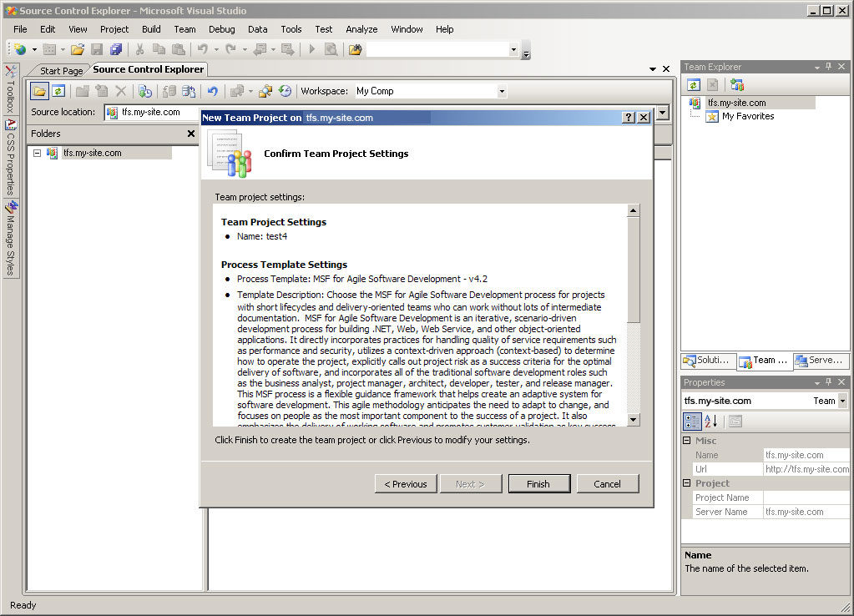
Task: Click the Cut scissors icon
Action: coord(140,49)
